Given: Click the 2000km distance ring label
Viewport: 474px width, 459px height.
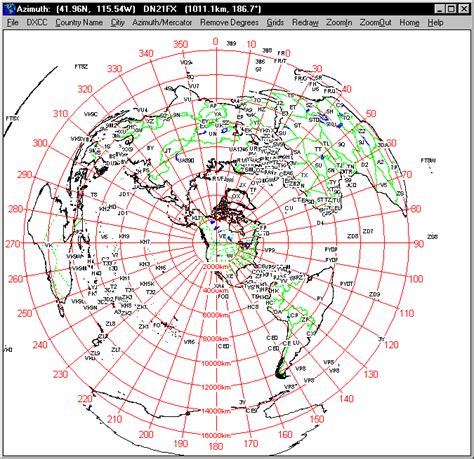Looking at the screenshot, I should tap(216, 267).
